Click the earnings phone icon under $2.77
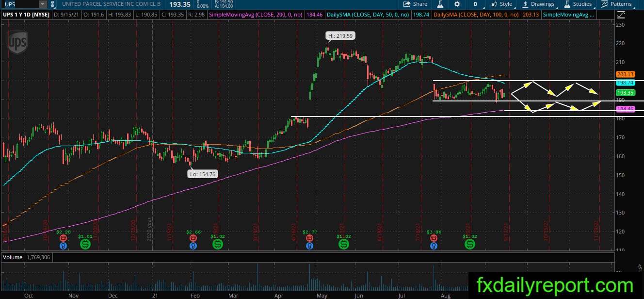The image size is (644, 299). click(x=309, y=238)
